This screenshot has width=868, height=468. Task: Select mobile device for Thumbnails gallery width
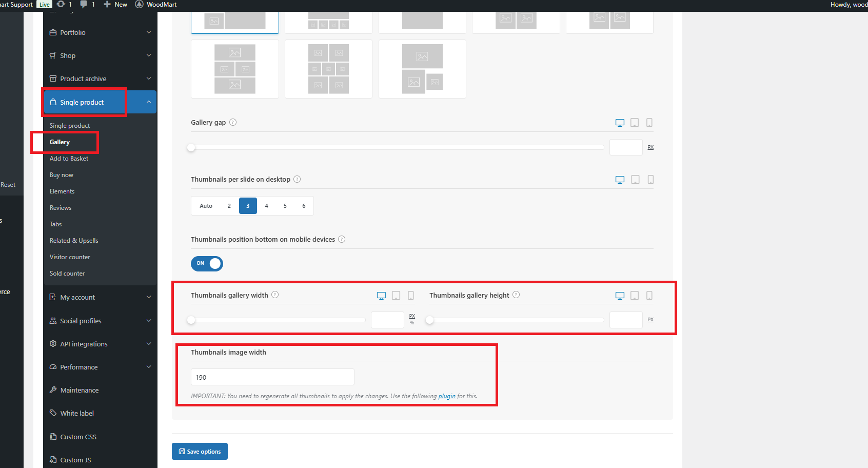click(x=411, y=296)
